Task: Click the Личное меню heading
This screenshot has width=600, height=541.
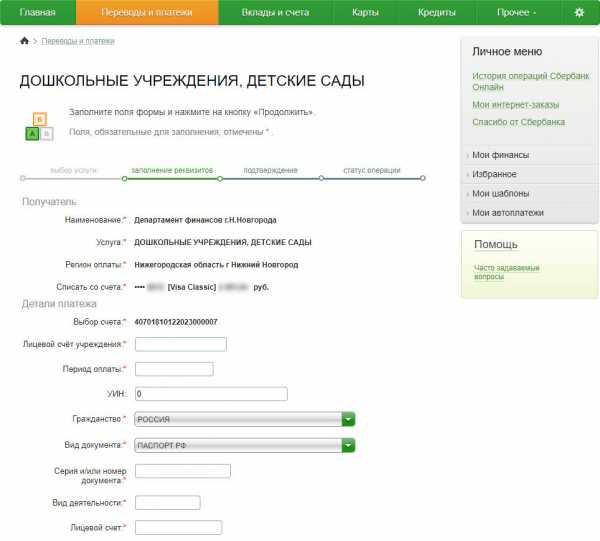Action: click(507, 52)
